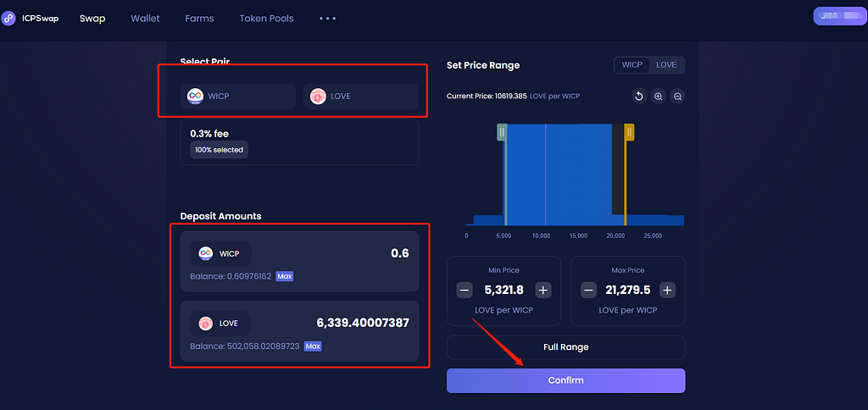This screenshot has height=410, width=868.
Task: Open the Swap menu item
Action: (x=92, y=19)
